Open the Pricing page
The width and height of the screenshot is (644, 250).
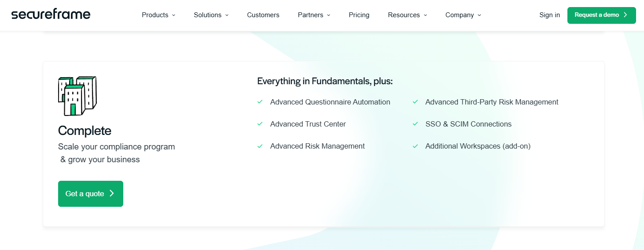click(359, 15)
